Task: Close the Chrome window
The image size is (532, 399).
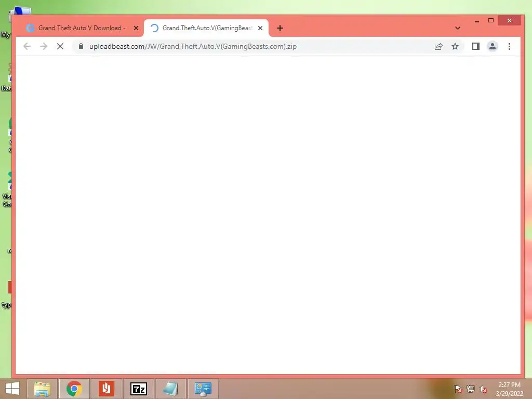Action: (509, 21)
